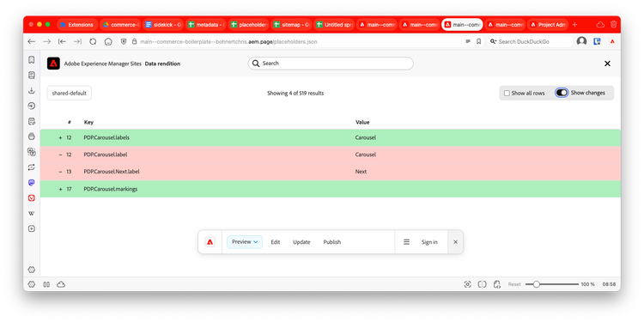Close the sidekick bar with X
This screenshot has width=644, height=322.
[x=455, y=242]
